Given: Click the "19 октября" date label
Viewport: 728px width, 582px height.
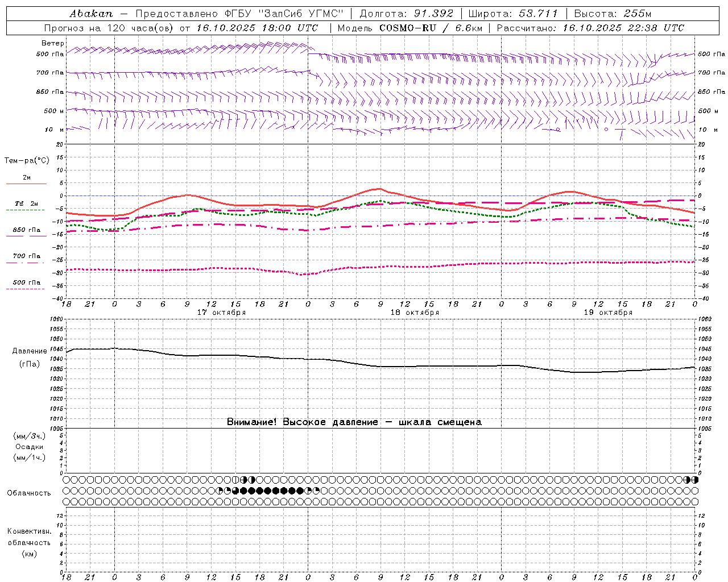Looking at the screenshot, I should 608,313.
